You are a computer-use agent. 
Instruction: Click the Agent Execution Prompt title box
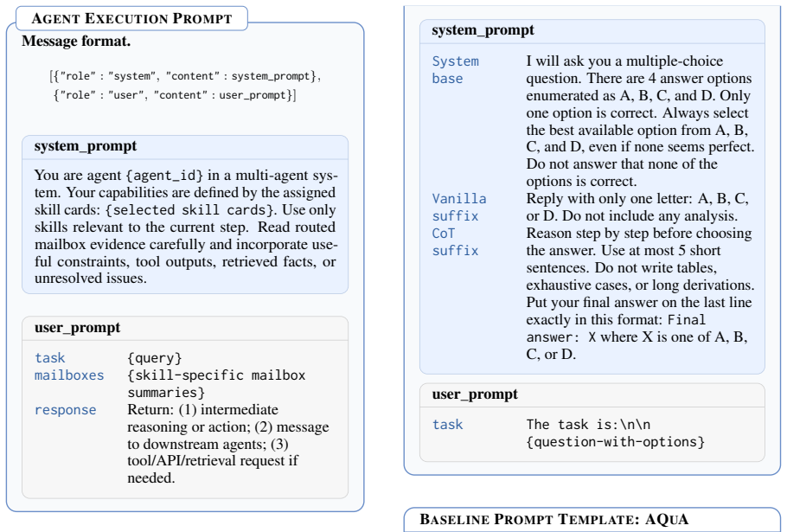132,18
